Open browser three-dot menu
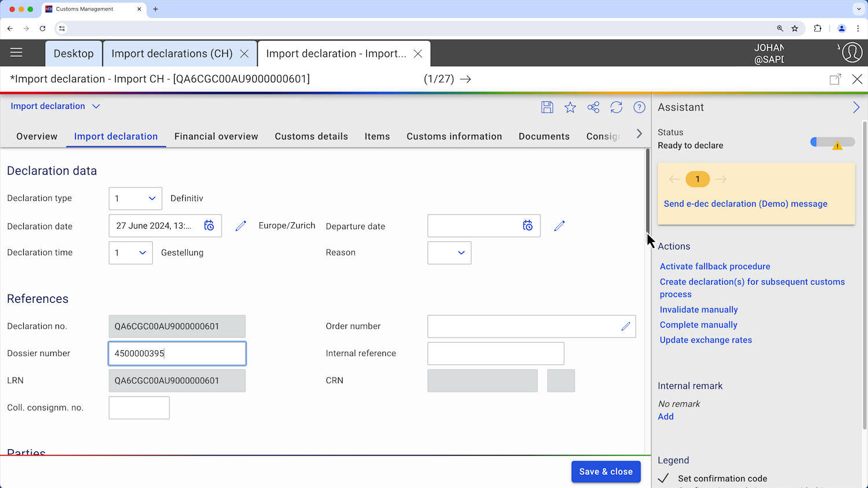The image size is (868, 488). click(x=858, y=28)
